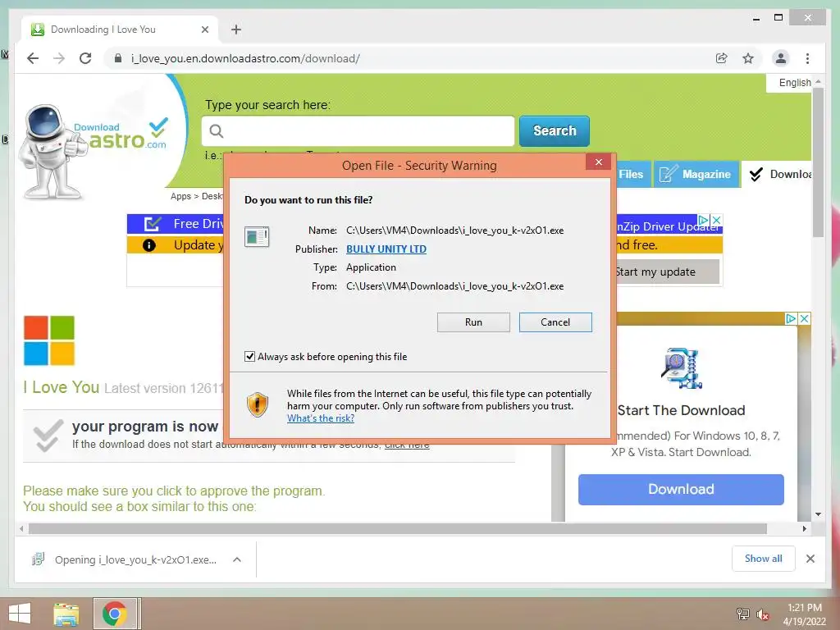This screenshot has height=630, width=840.
Task: Click the blue Download ad button
Action: 681,489
